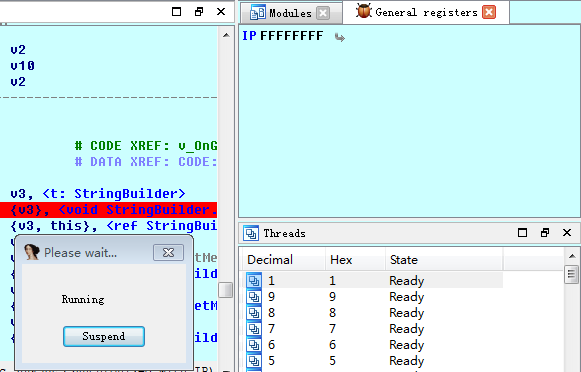Click the CODE XREF comment line
This screenshot has height=372, width=581.
pyautogui.click(x=146, y=146)
